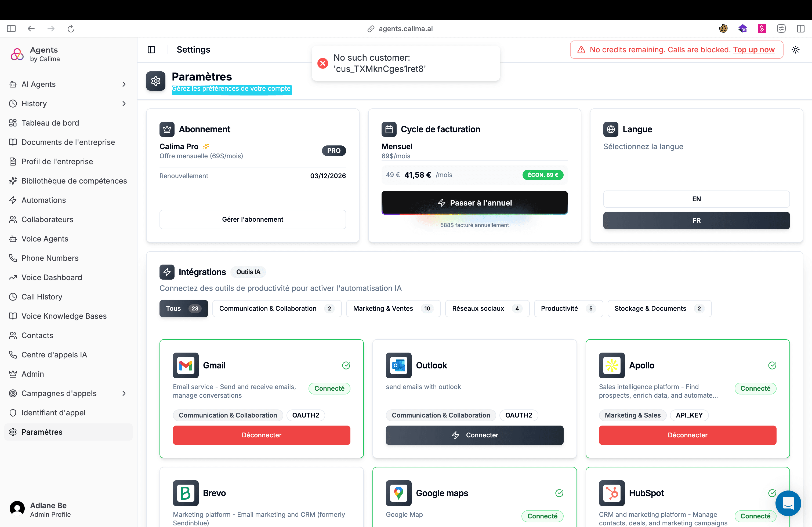812x527 pixels.
Task: Click the Gmail connected check icon
Action: [346, 365]
